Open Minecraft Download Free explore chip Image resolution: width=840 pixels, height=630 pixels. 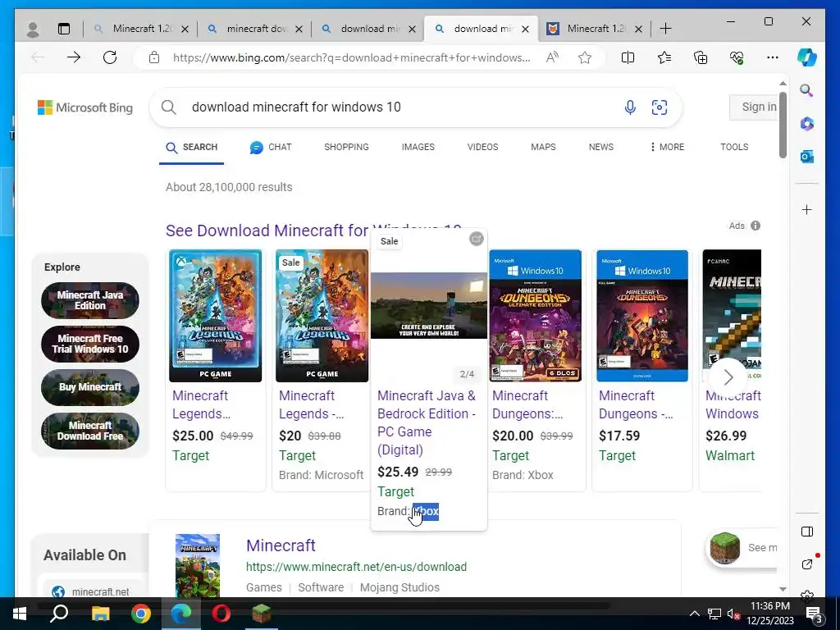tap(90, 431)
